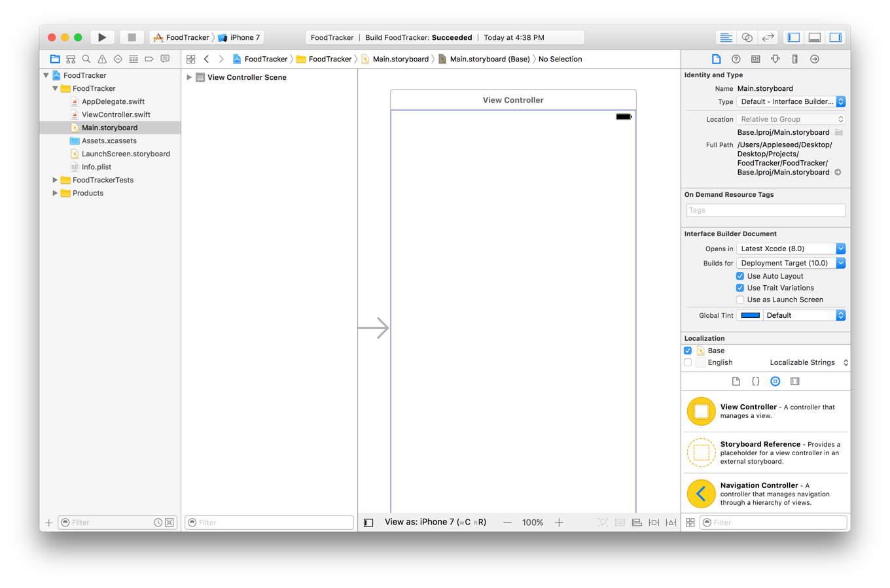Image resolution: width=890 pixels, height=588 pixels.
Task: Add a new file with plus button
Action: [48, 523]
